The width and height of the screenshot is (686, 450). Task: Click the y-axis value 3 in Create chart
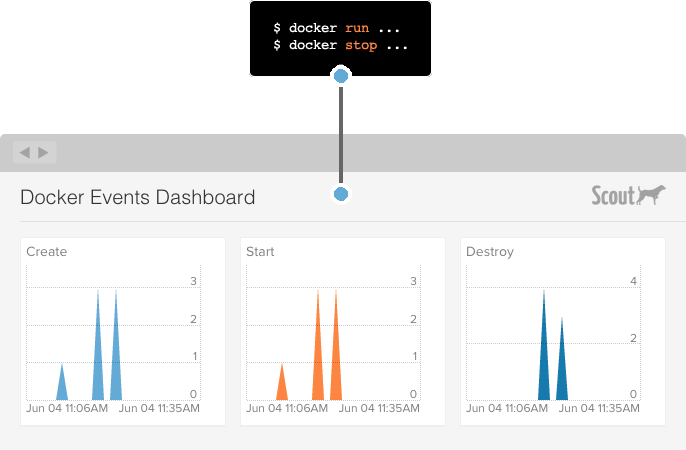[x=193, y=281]
